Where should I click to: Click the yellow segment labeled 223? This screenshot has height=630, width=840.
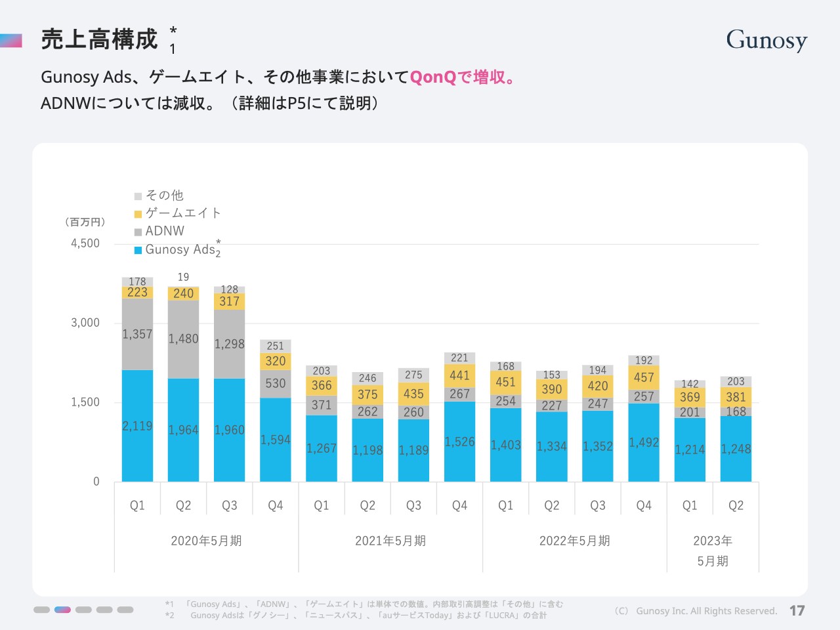137,293
